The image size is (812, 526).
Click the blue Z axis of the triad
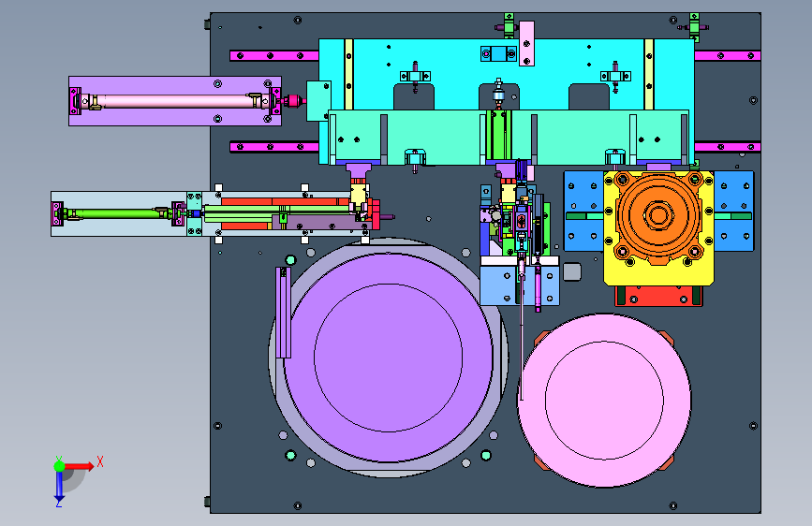[x=59, y=486]
